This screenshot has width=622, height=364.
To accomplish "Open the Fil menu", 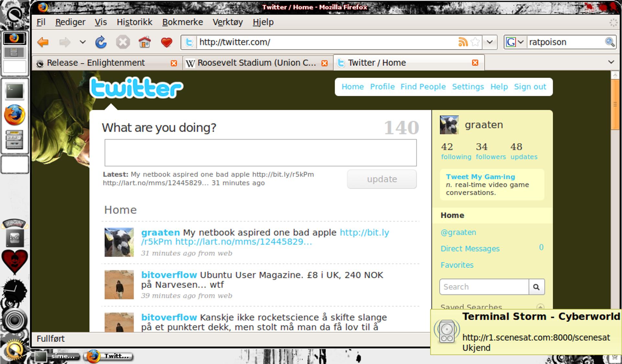I will (x=41, y=22).
